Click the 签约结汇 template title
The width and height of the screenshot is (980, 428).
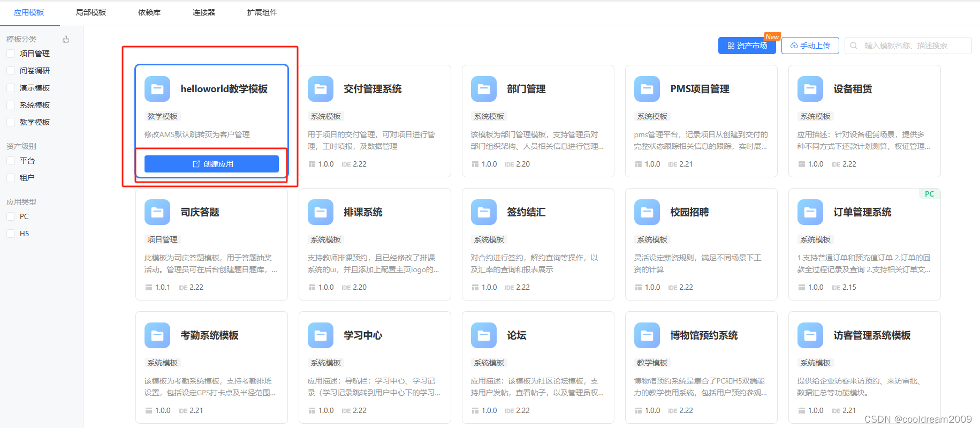(526, 212)
